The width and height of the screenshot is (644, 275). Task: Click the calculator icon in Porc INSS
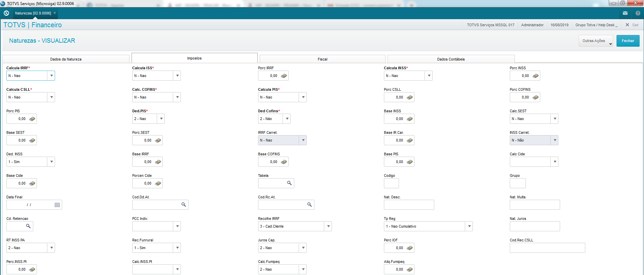[x=536, y=76]
